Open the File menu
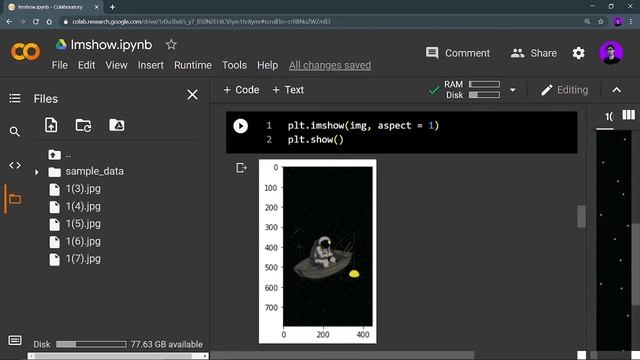The width and height of the screenshot is (640, 360). point(60,65)
